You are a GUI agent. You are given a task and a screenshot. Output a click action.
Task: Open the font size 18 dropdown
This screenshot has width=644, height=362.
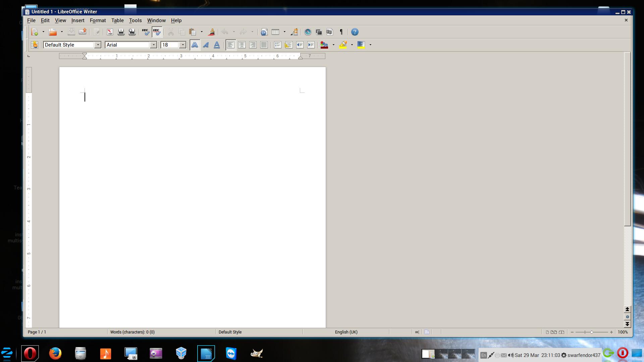coord(182,45)
